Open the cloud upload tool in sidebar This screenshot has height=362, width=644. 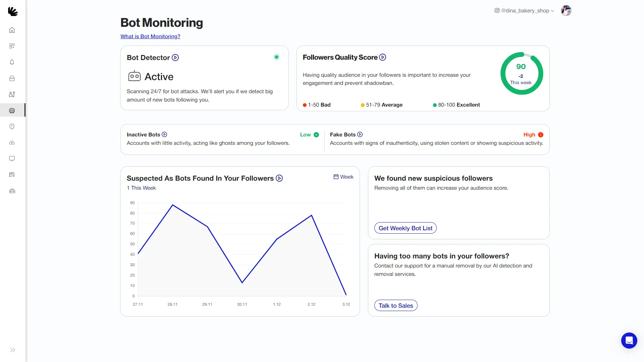point(12,142)
